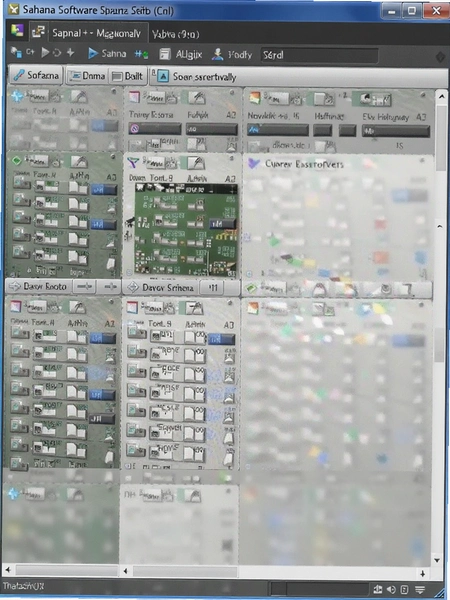Click the gray play arrow in top toolbar

pyautogui.click(x=45, y=52)
